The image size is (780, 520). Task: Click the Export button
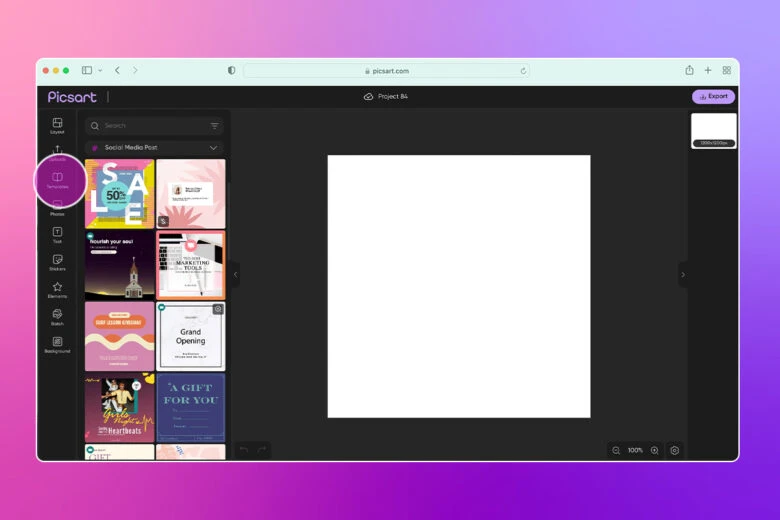pos(713,97)
